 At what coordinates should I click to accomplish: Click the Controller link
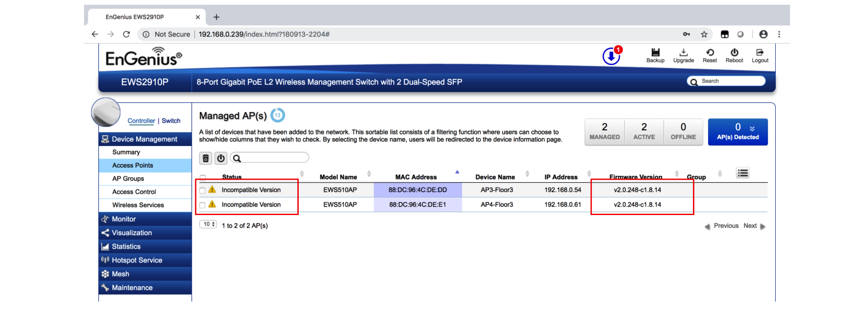tap(141, 121)
